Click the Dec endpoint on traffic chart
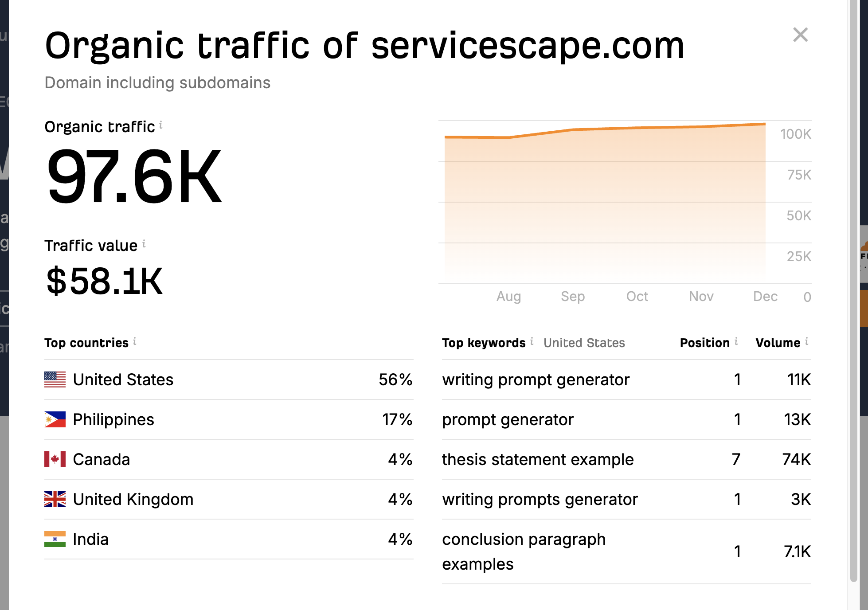Screen dimensions: 868x610 coord(765,124)
